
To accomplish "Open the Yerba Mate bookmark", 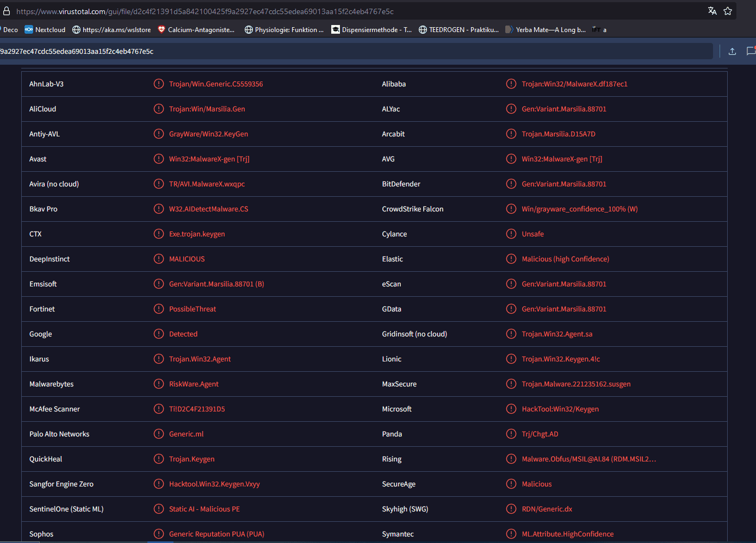I will pyautogui.click(x=546, y=30).
